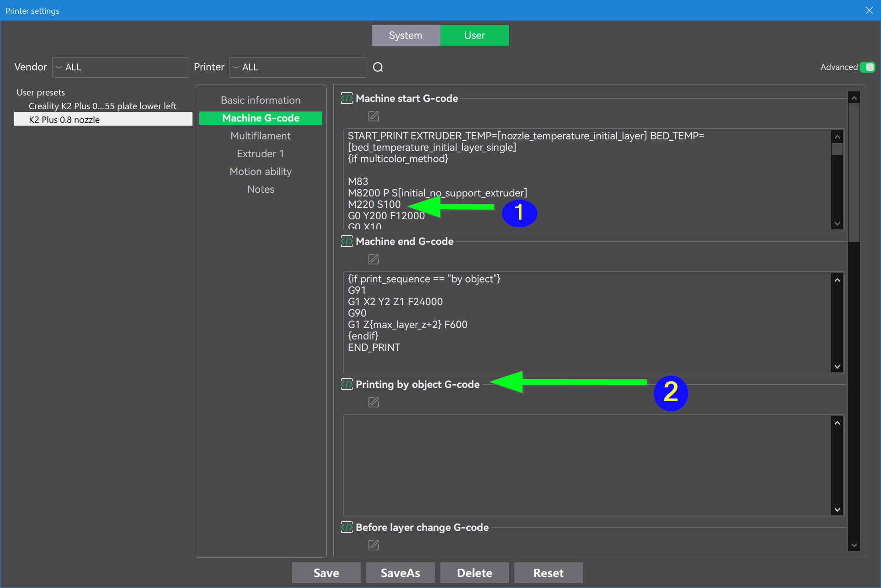Screen dimensions: 881x588
Task: Open the Printer dropdown
Action: click(297, 67)
